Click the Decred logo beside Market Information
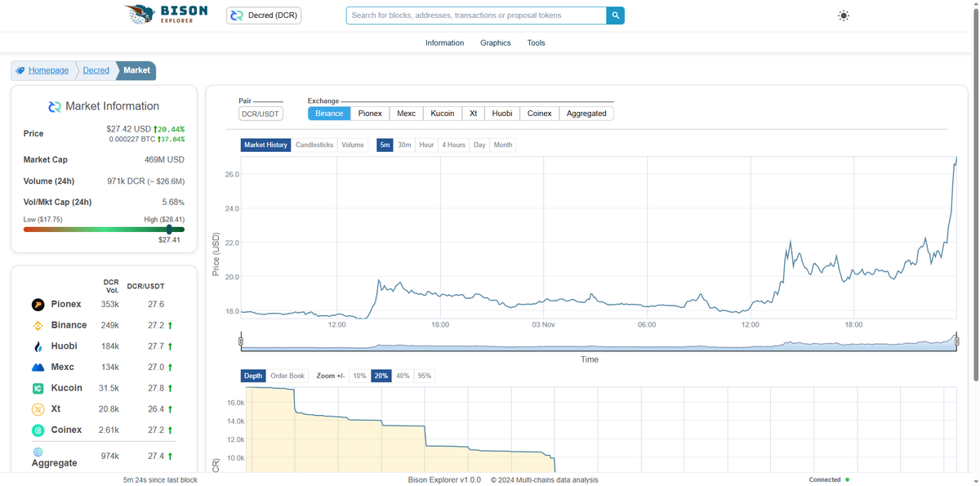The height and width of the screenshot is (486, 980). pos(55,106)
